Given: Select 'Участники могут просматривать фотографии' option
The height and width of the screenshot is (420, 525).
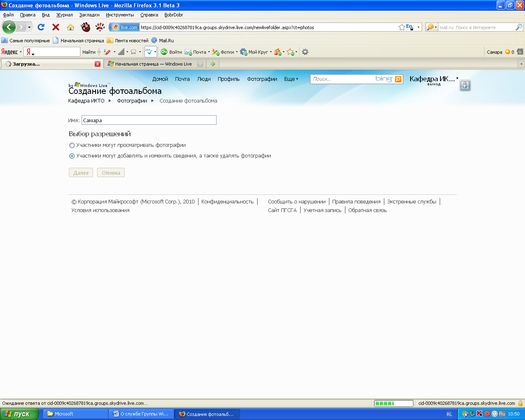Looking at the screenshot, I should tap(72, 145).
